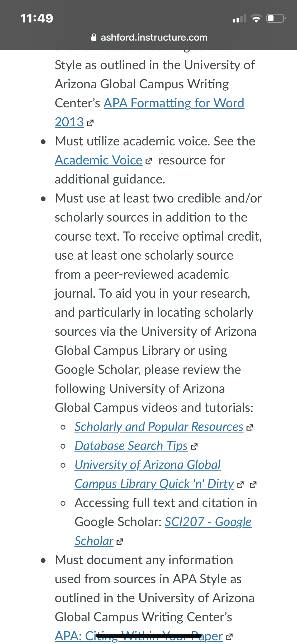Tap second external icon after Quick 'n' Dirty

tap(253, 485)
